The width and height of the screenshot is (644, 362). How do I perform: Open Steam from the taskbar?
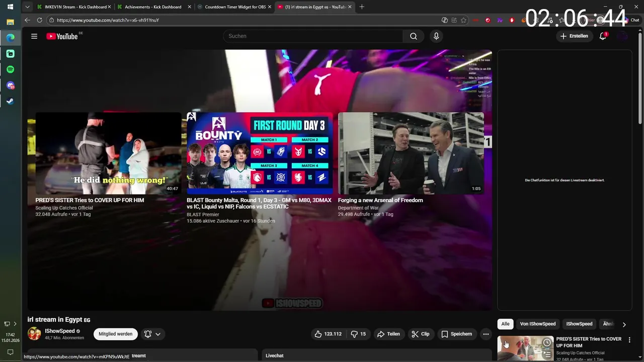(x=10, y=101)
